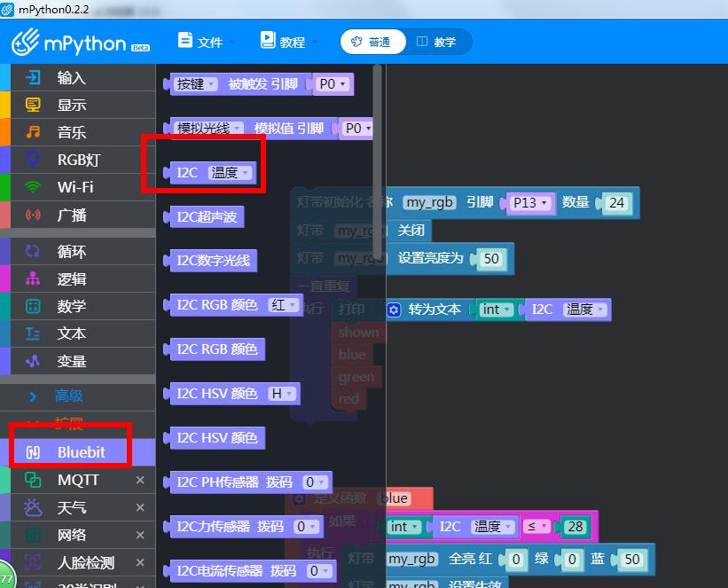Viewport: 728px width, 588px height.
Task: Switch to 普通 mode
Action: pos(372,42)
